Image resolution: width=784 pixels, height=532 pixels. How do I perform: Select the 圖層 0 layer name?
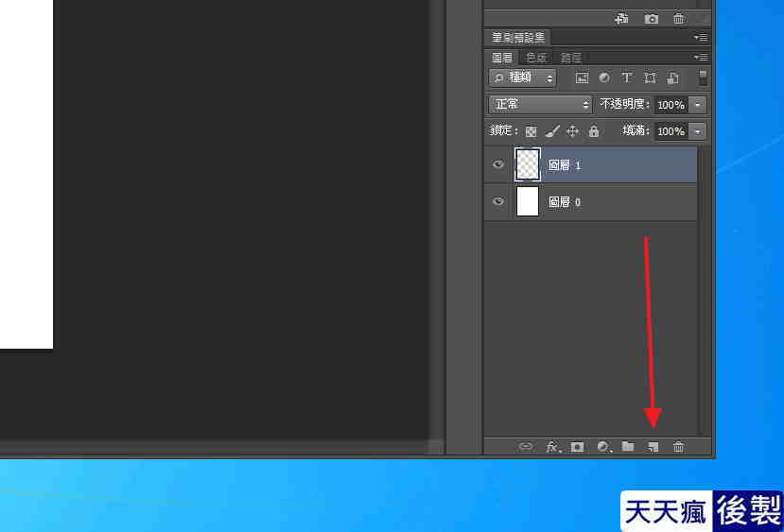tap(565, 202)
